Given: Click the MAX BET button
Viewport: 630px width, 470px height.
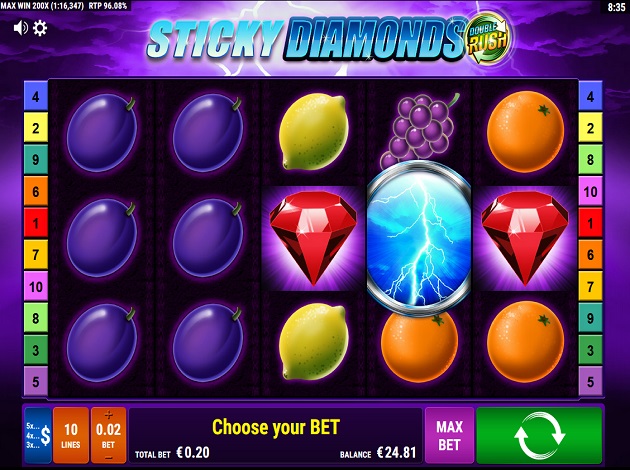Looking at the screenshot, I should click(x=450, y=435).
